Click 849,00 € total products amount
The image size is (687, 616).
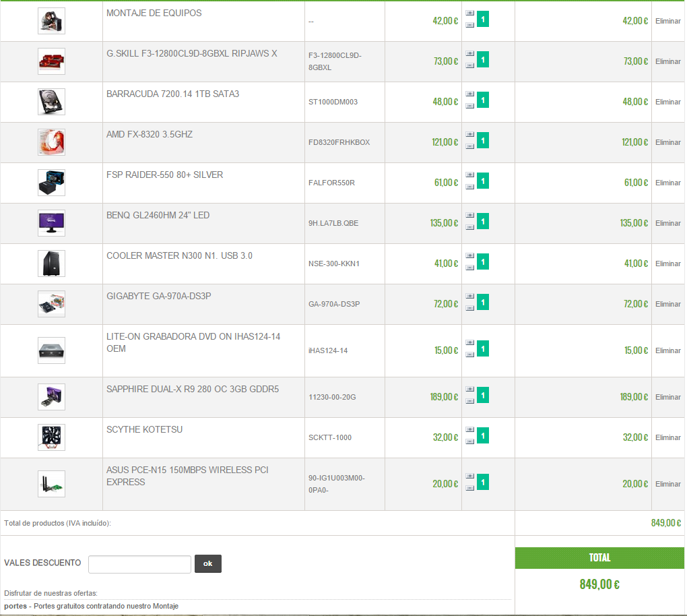tap(665, 522)
